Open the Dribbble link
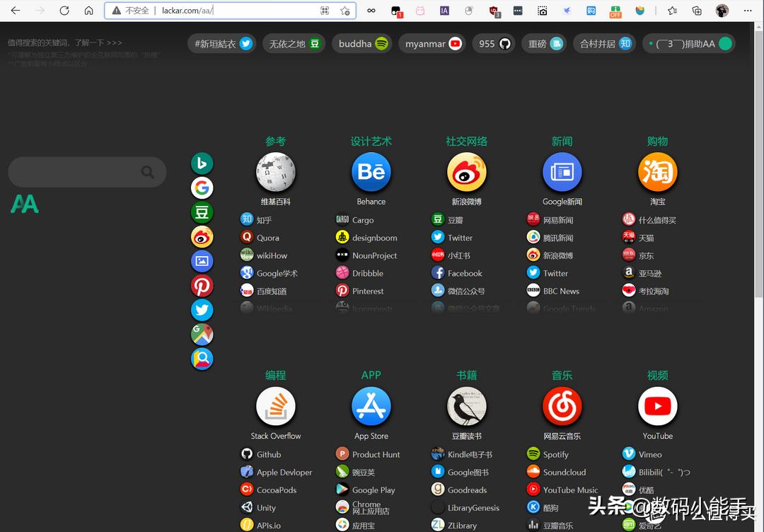 (x=359, y=273)
